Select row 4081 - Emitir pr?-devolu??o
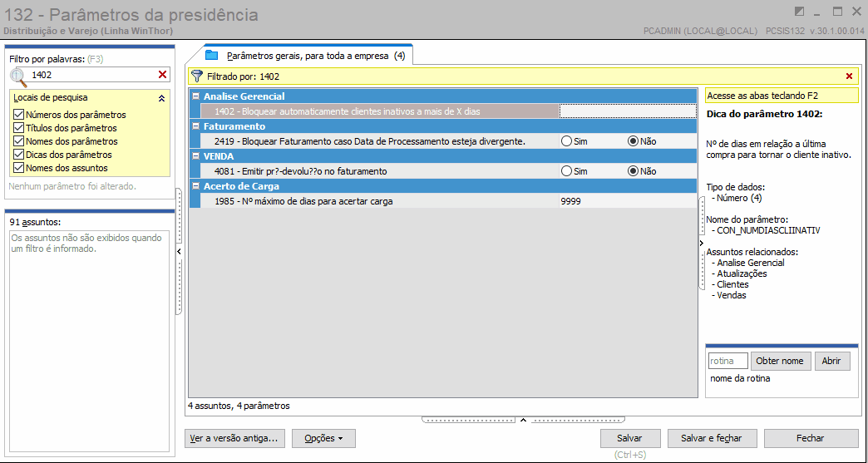This screenshot has width=868, height=463. coord(379,171)
